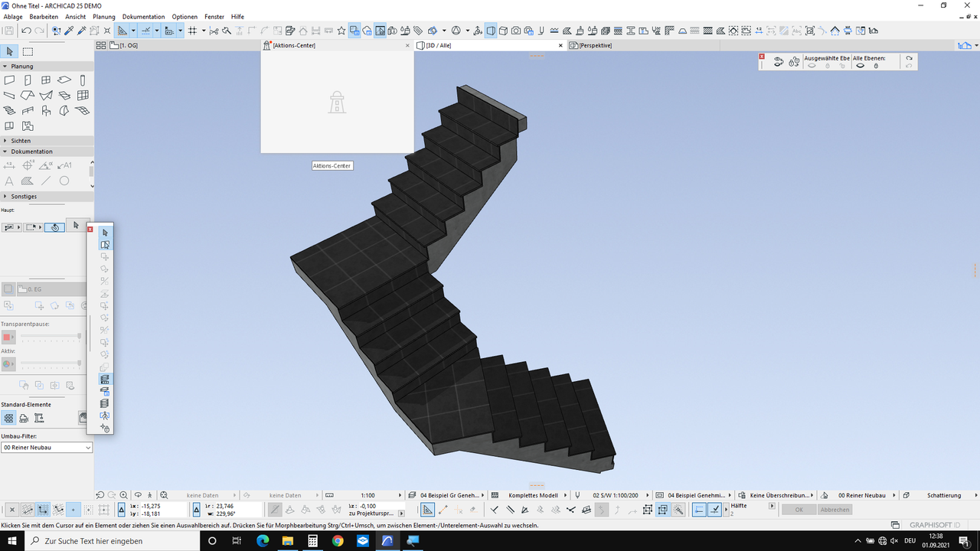Click the Abbrechen button
980x551 pixels.
coord(835,509)
